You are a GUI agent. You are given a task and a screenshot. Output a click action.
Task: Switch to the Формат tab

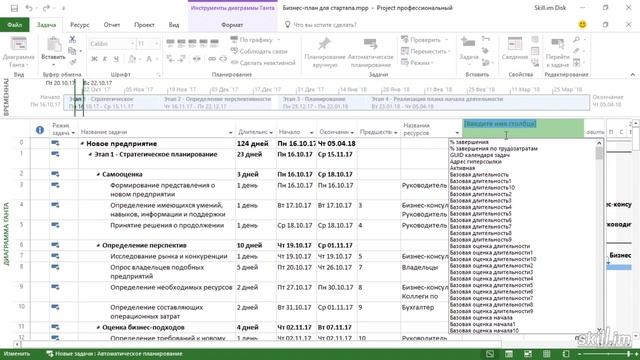[x=232, y=25]
